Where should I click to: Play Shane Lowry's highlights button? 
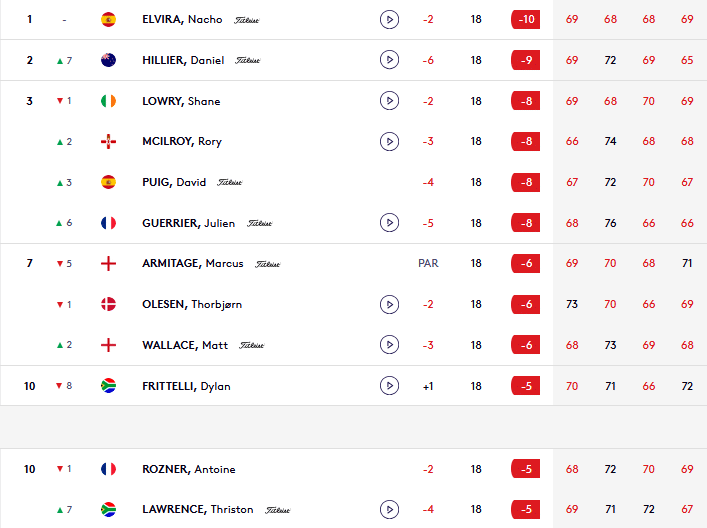click(389, 101)
